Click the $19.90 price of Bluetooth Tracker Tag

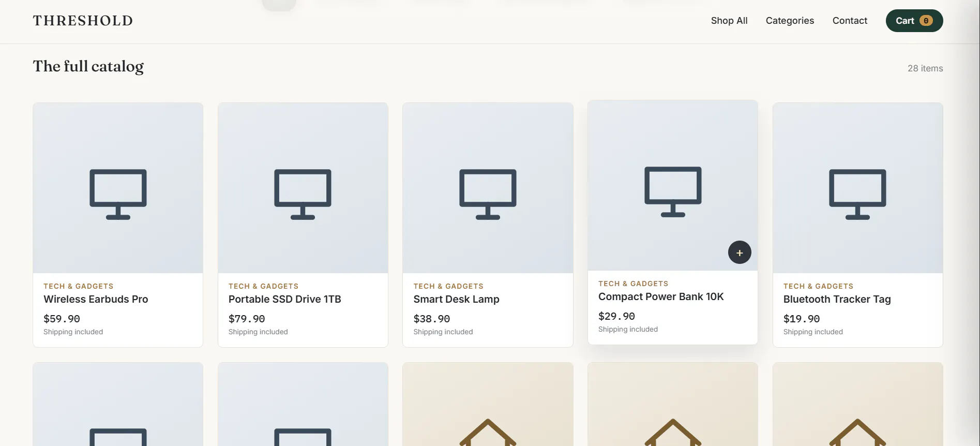[x=802, y=319]
